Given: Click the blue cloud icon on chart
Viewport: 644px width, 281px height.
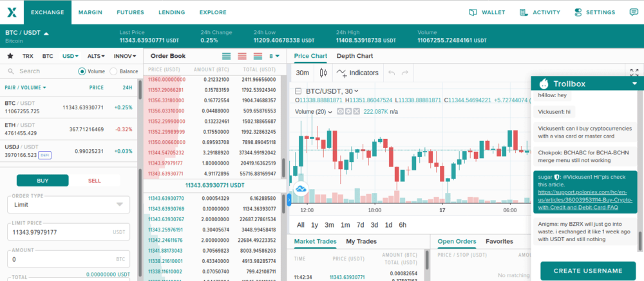Looking at the screenshot, I should pyautogui.click(x=300, y=189).
